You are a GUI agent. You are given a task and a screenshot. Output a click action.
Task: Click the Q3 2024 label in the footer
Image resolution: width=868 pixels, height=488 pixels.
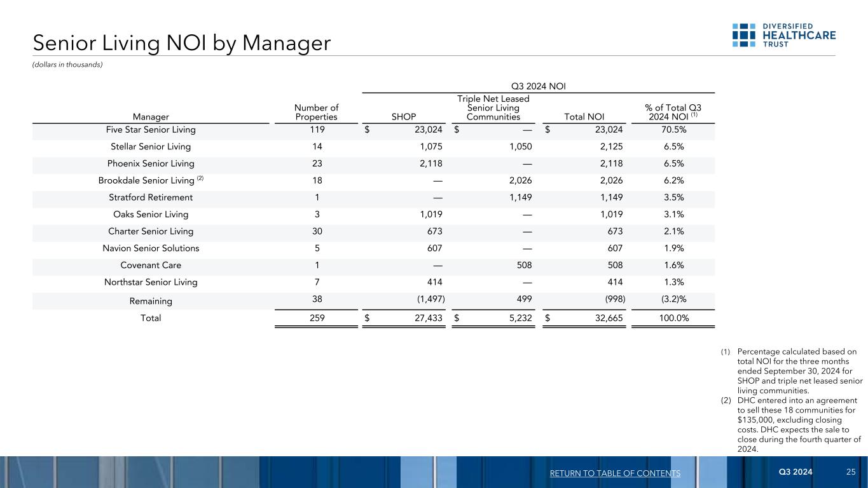(794, 472)
